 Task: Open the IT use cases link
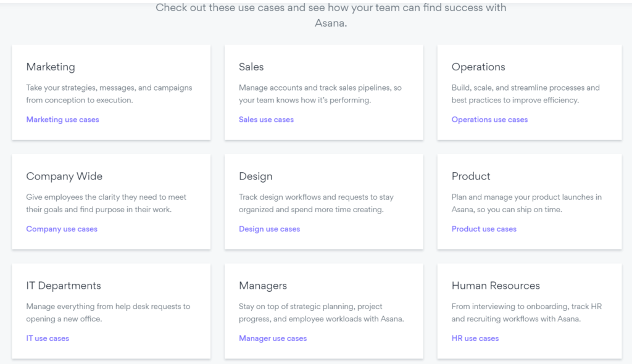point(48,338)
